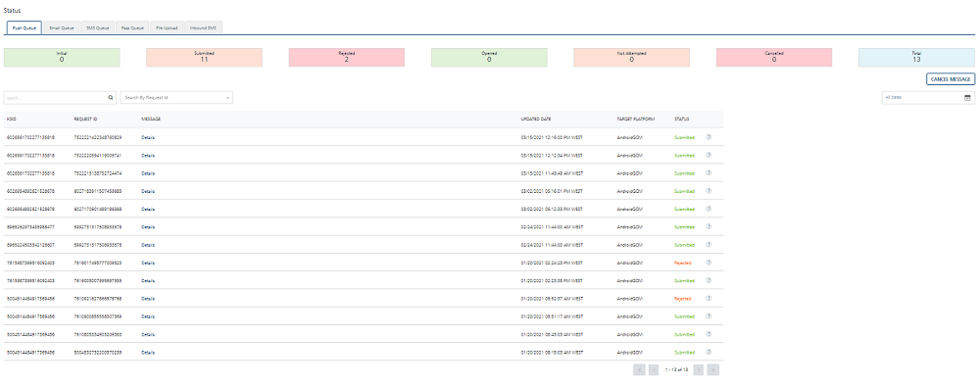Viewport: 980px width, 385px height.
Task: Open help icon for KSID ending 607 row
Action: pyautogui.click(x=709, y=244)
